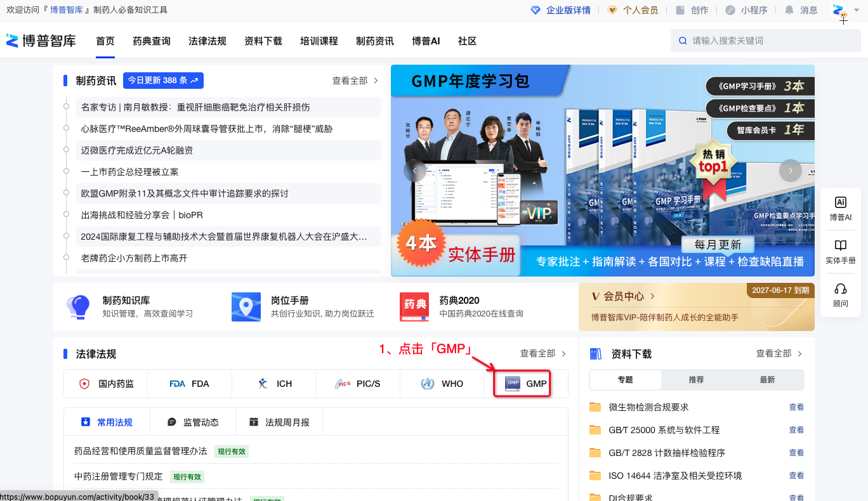Open the 会员中心 VIP card
Viewport: 868px width, 501px height.
pos(697,307)
